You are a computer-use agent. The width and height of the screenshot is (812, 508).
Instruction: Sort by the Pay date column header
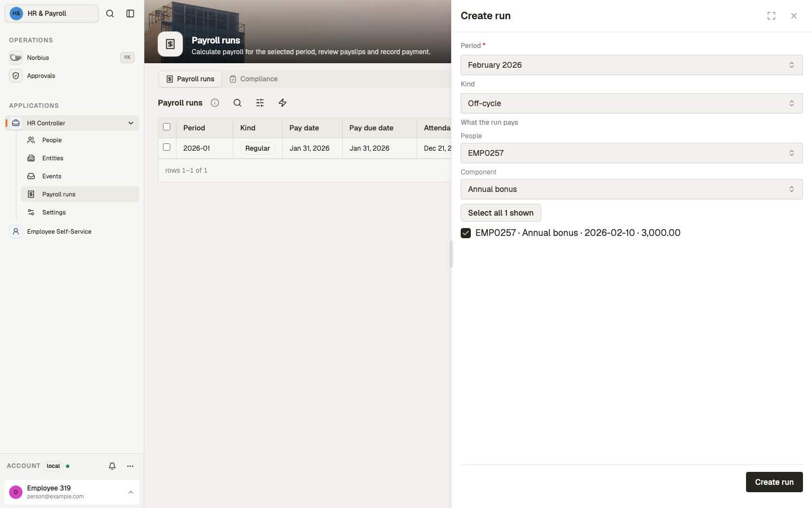(x=312, y=128)
